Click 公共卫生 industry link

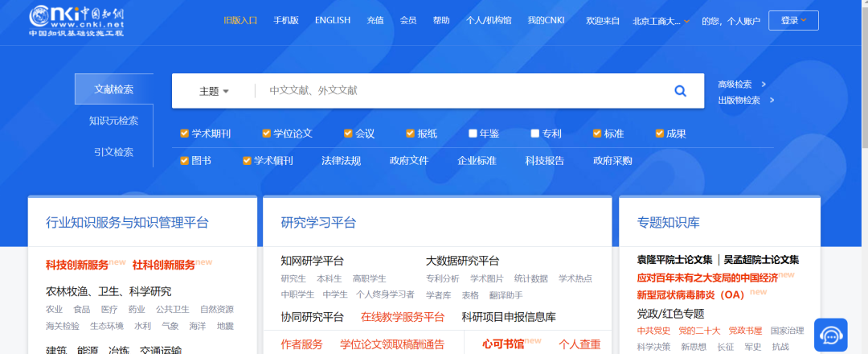pos(172,309)
